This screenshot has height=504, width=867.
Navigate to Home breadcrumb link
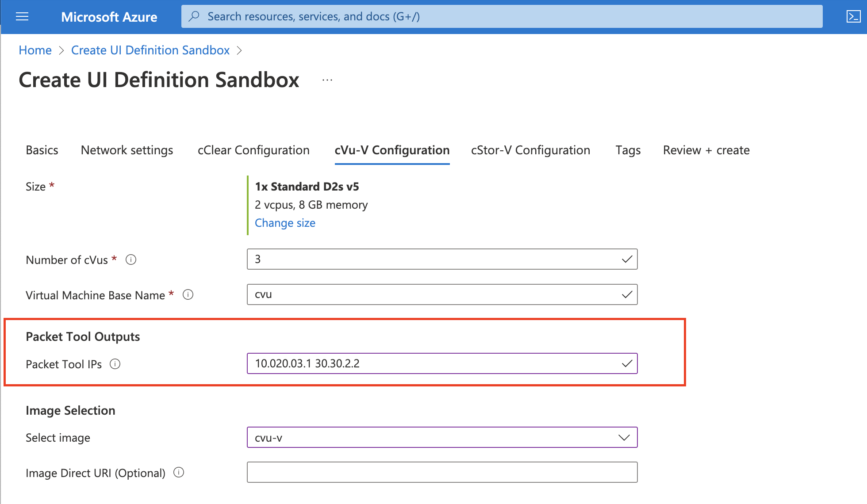(x=35, y=50)
